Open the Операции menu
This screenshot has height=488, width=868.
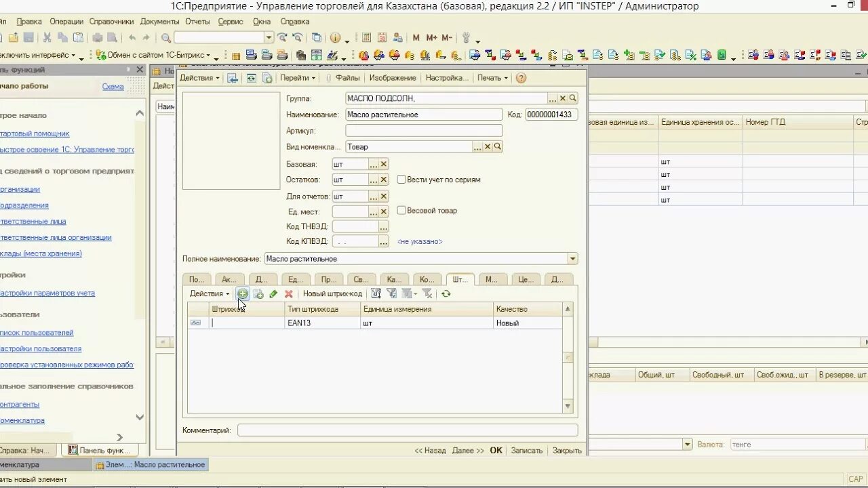tap(66, 22)
